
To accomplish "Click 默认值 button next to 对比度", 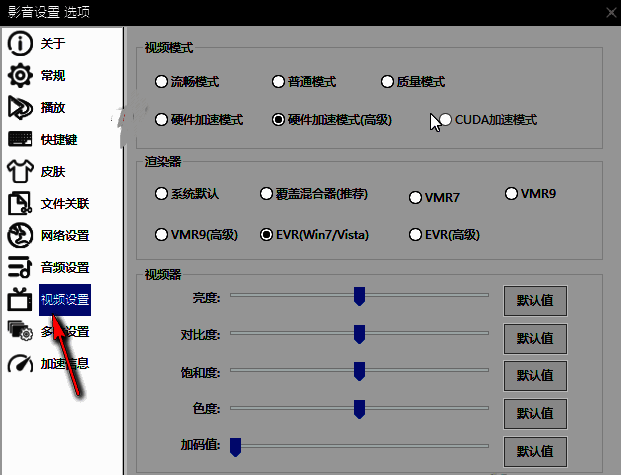I will click(535, 337).
